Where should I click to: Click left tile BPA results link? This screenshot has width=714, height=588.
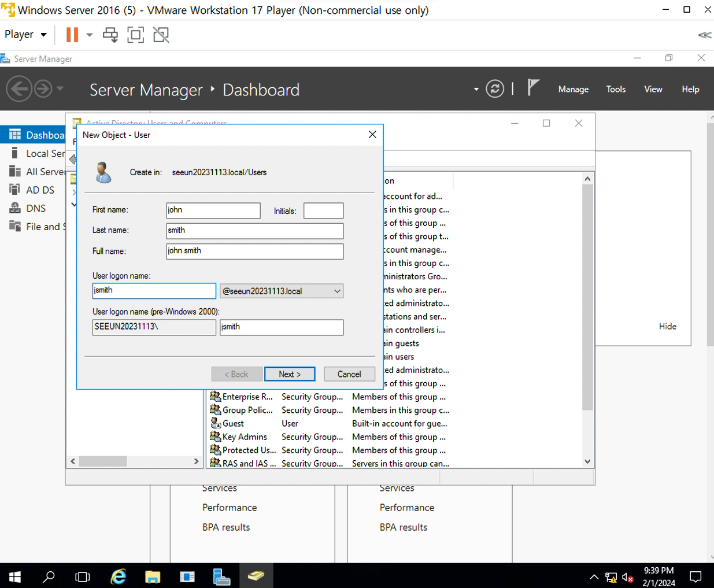coord(226,527)
